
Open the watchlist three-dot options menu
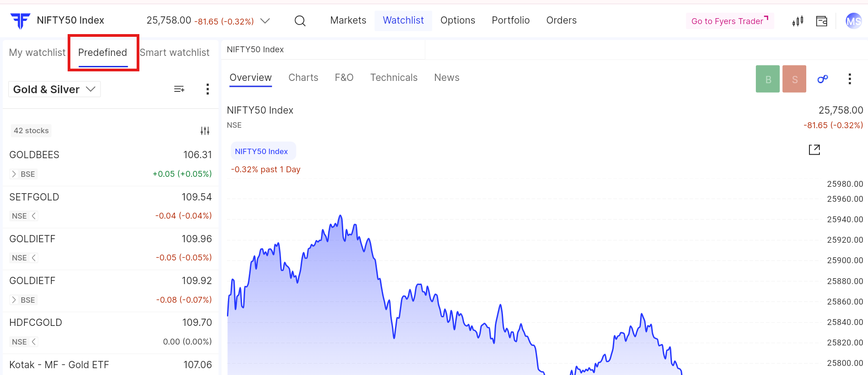[x=207, y=89]
